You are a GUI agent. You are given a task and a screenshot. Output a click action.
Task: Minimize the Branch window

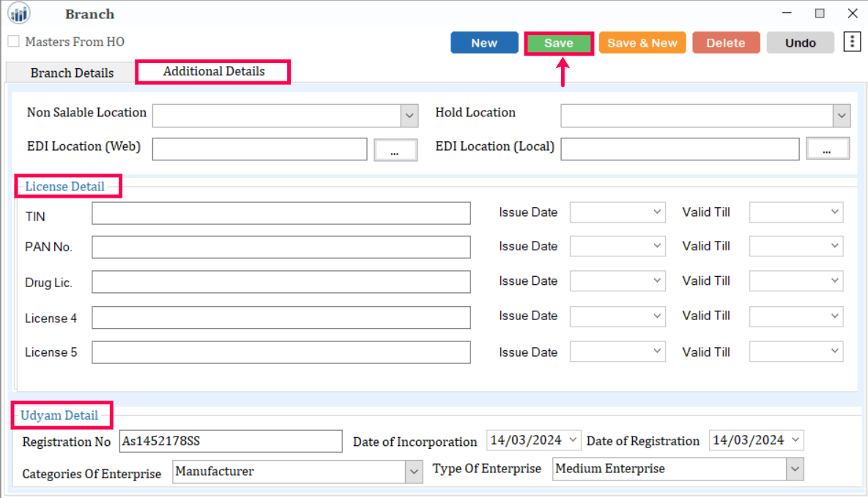point(787,12)
